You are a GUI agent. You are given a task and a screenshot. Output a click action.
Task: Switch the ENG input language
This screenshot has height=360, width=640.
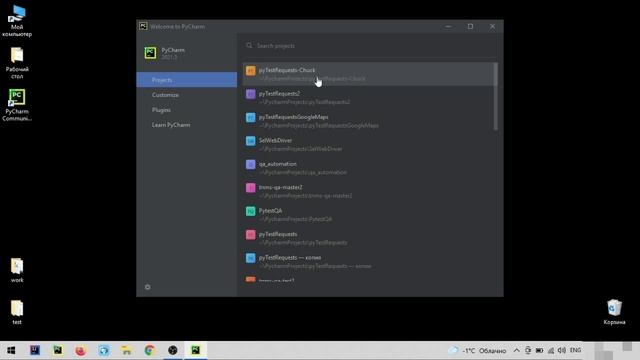click(x=575, y=350)
